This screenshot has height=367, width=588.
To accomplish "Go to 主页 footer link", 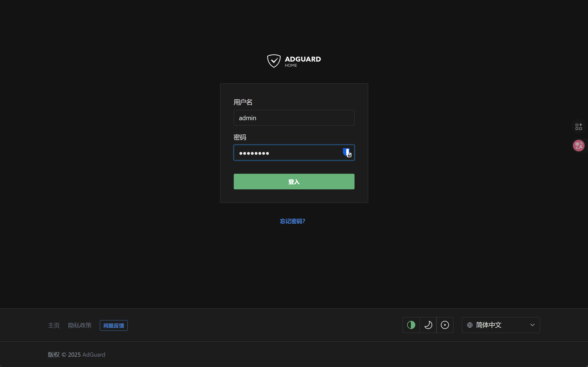I will 54,325.
